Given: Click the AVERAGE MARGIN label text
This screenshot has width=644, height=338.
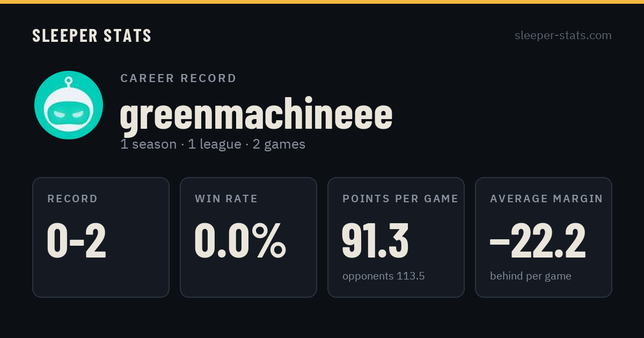Looking at the screenshot, I should 546,199.
